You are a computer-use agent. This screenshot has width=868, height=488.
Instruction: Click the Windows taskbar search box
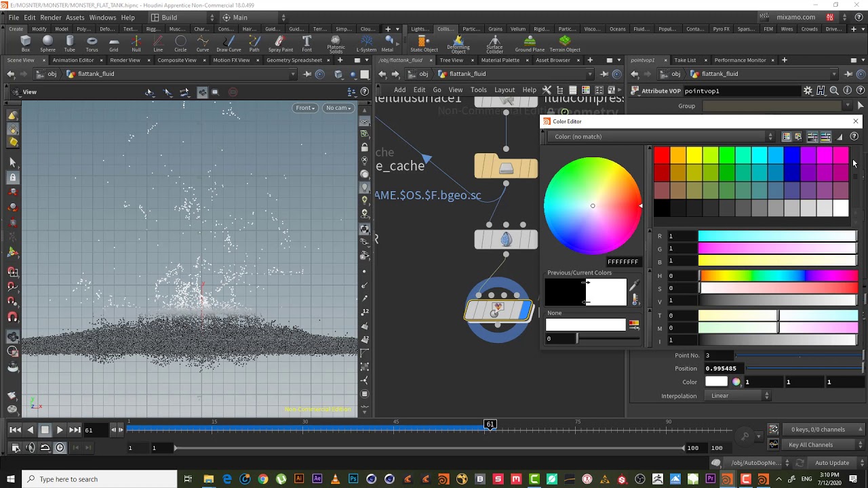101,479
